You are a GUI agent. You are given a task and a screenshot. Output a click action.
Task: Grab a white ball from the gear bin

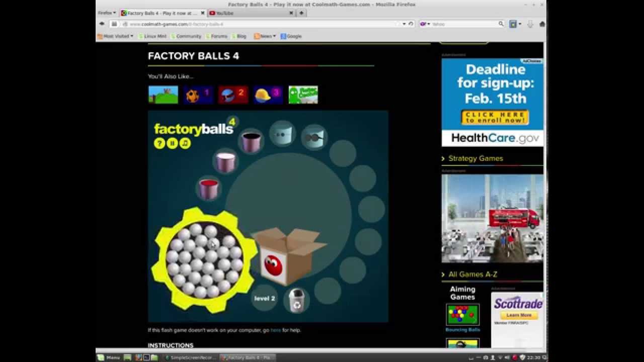pyautogui.click(x=204, y=260)
